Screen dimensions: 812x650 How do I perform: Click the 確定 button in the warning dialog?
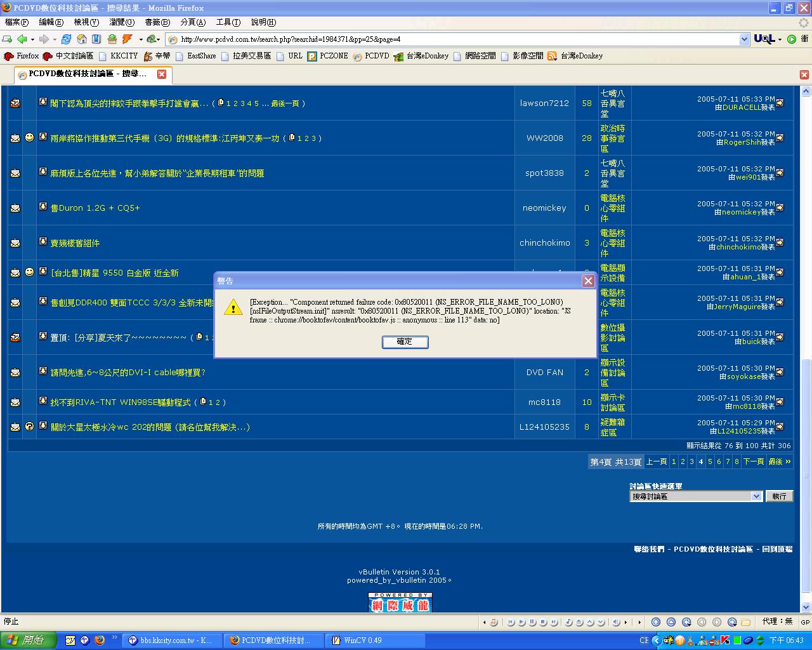[x=405, y=342]
